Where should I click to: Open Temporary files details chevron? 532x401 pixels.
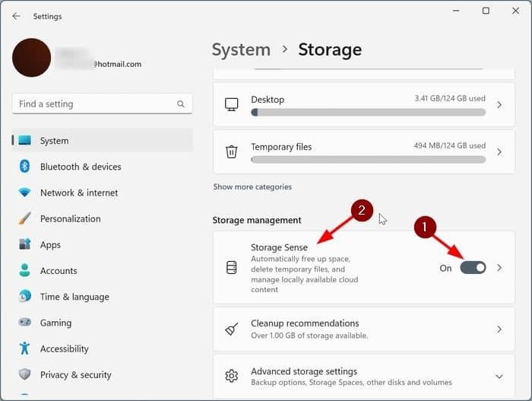(499, 152)
